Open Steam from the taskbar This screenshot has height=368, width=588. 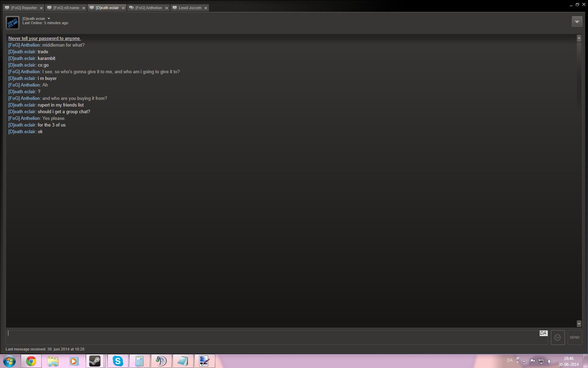[95, 361]
